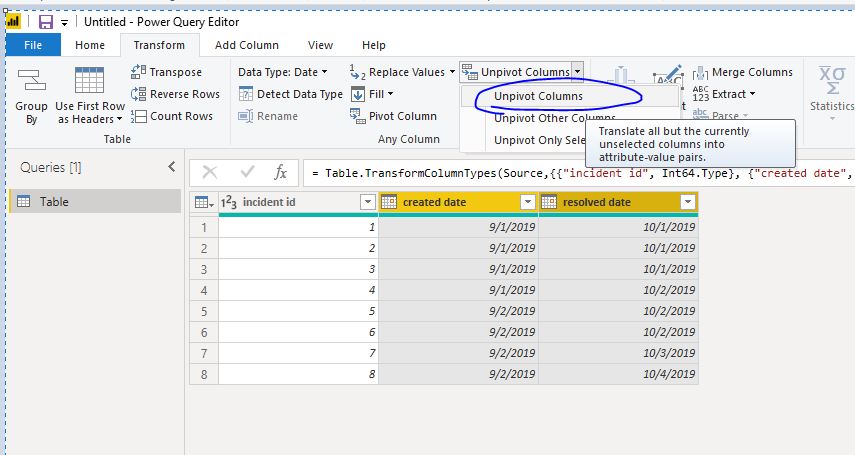Click Replace Values button

397,72
